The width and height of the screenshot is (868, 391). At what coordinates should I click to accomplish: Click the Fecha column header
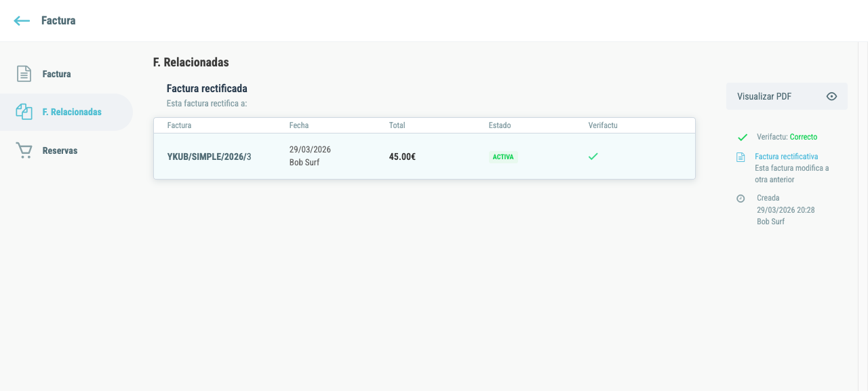point(299,125)
